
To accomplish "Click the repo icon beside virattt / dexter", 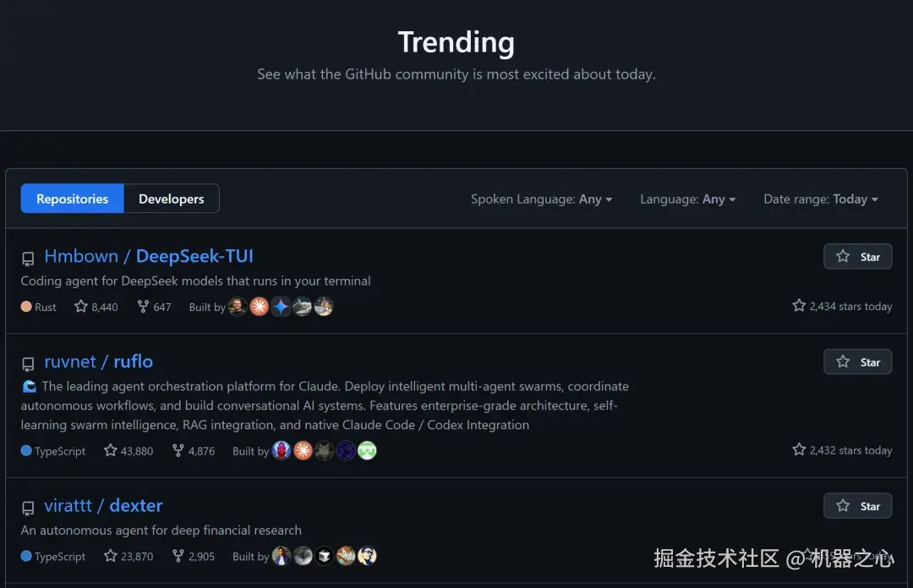I will click(x=28, y=508).
